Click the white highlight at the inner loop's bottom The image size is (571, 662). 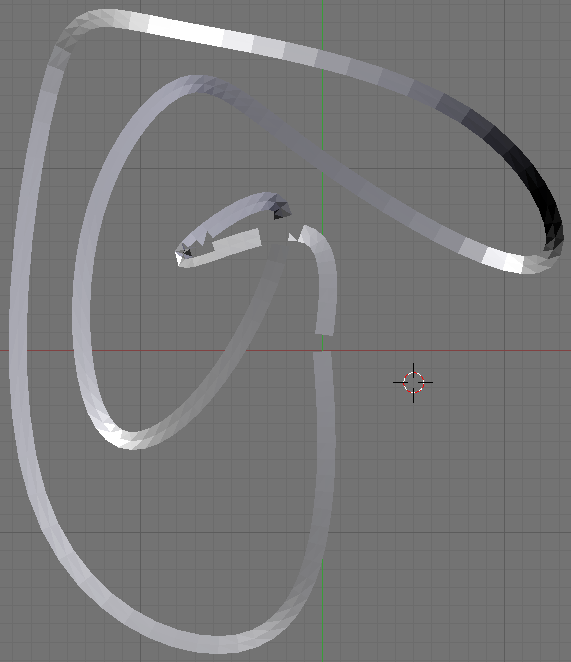[118, 437]
